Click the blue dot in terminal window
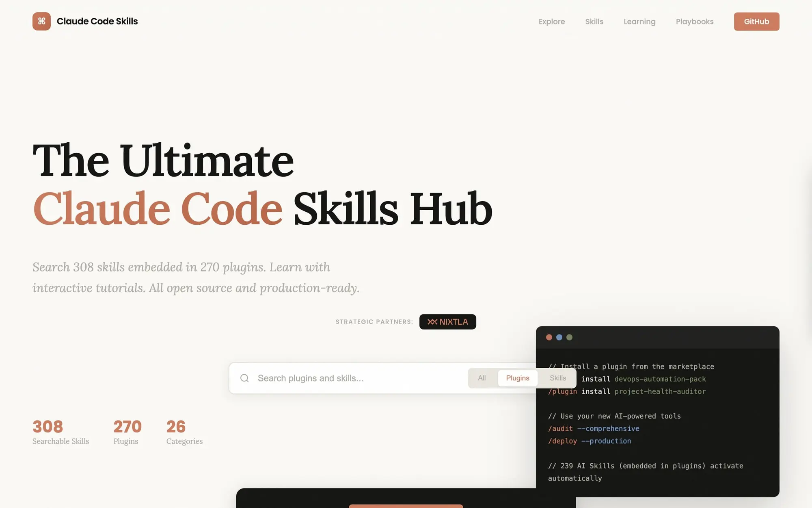Screen dimensions: 812x508 559,337
